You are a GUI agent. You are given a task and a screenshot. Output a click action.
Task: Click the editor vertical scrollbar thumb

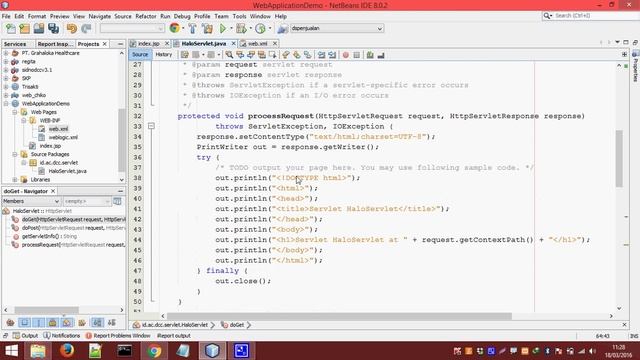[619, 159]
